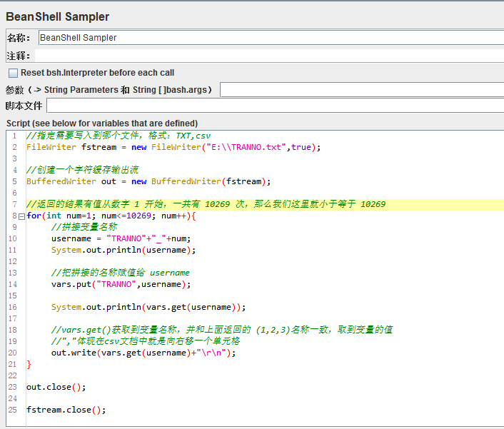Click the Script (see below for variables) label
This screenshot has width=504, height=429.
coord(102,123)
